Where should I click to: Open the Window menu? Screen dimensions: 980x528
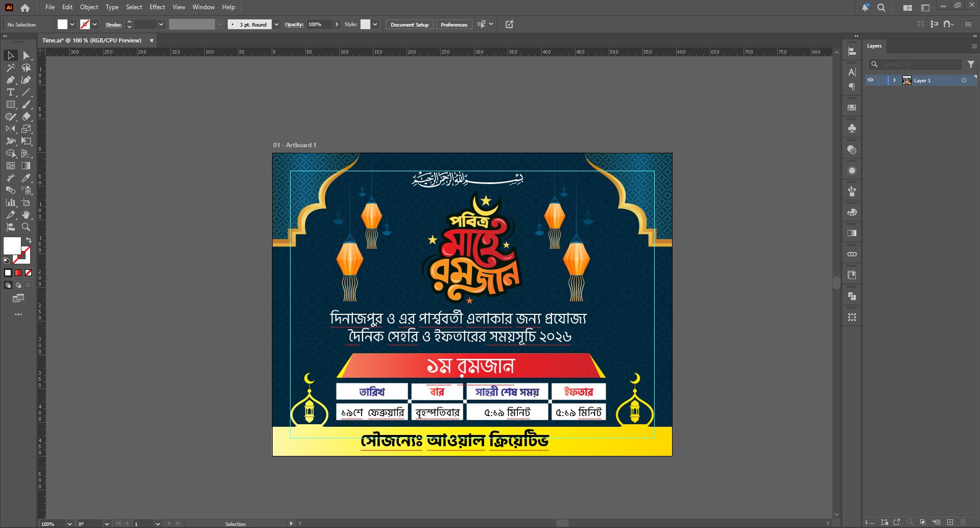(204, 7)
